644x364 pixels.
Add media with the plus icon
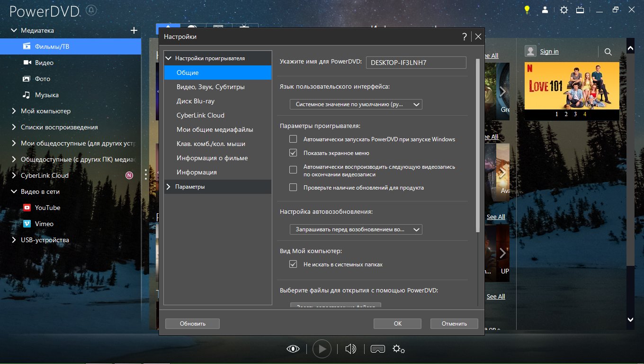point(134,30)
